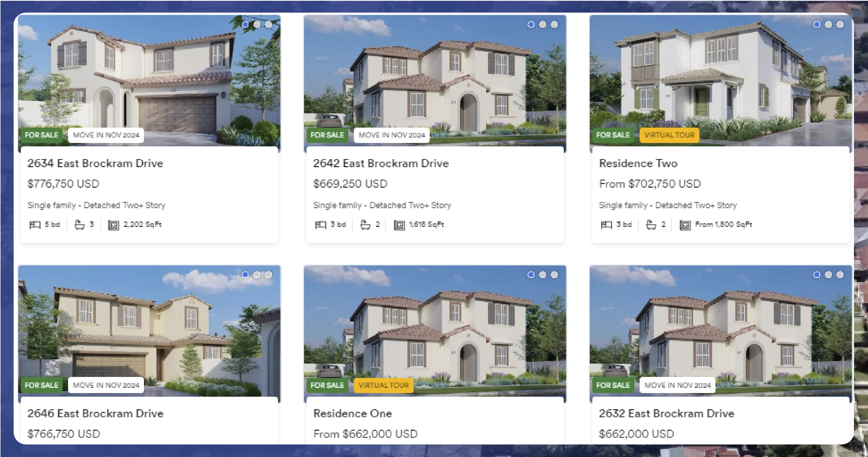Select second image dot on 2642 East Brockram Drive listing
The width and height of the screenshot is (868, 457).
point(542,24)
